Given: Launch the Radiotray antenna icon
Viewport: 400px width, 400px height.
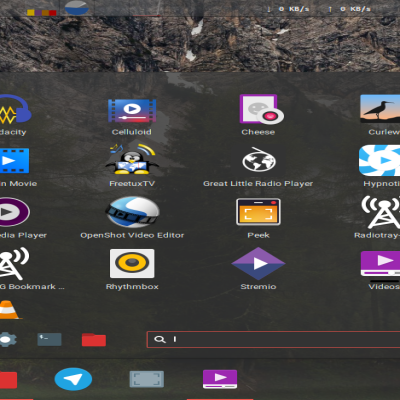Looking at the screenshot, I should [x=381, y=212].
